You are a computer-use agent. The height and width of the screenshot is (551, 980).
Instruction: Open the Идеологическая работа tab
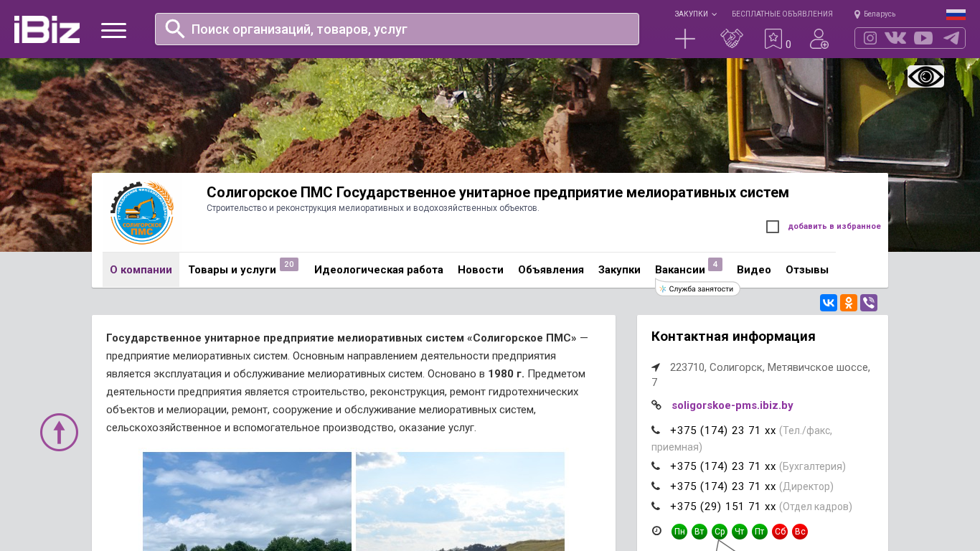point(379,270)
